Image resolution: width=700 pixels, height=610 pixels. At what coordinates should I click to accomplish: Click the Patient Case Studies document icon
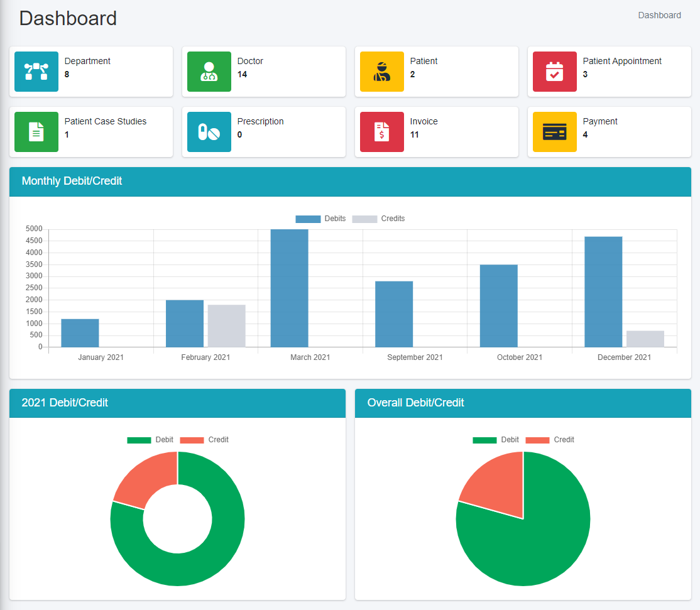[36, 132]
